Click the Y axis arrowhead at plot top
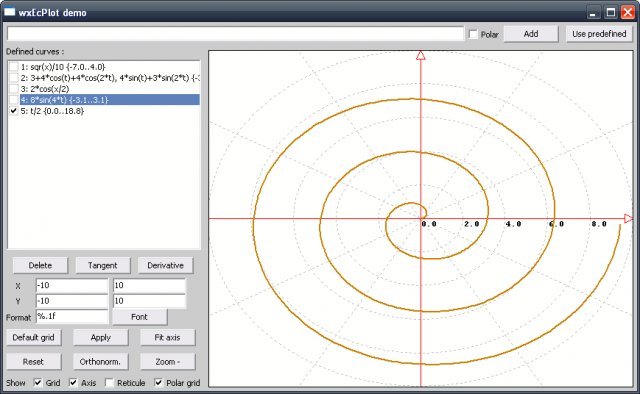 click(421, 56)
